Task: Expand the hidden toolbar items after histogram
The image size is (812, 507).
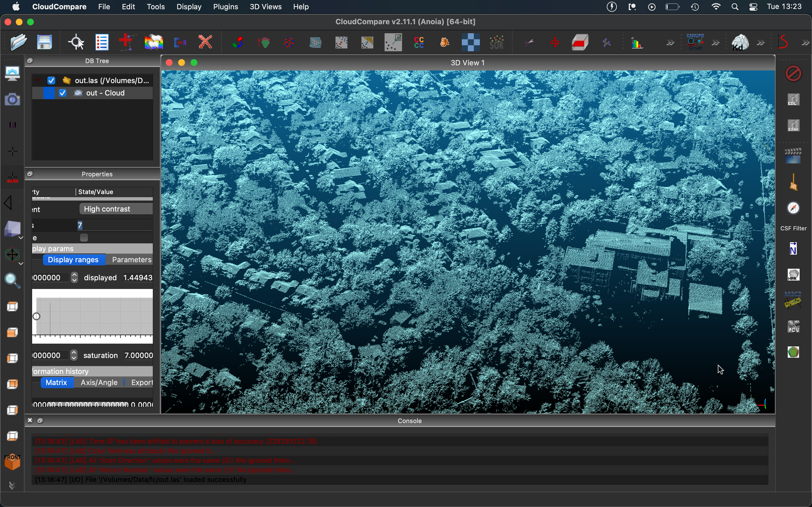Action: pos(670,43)
